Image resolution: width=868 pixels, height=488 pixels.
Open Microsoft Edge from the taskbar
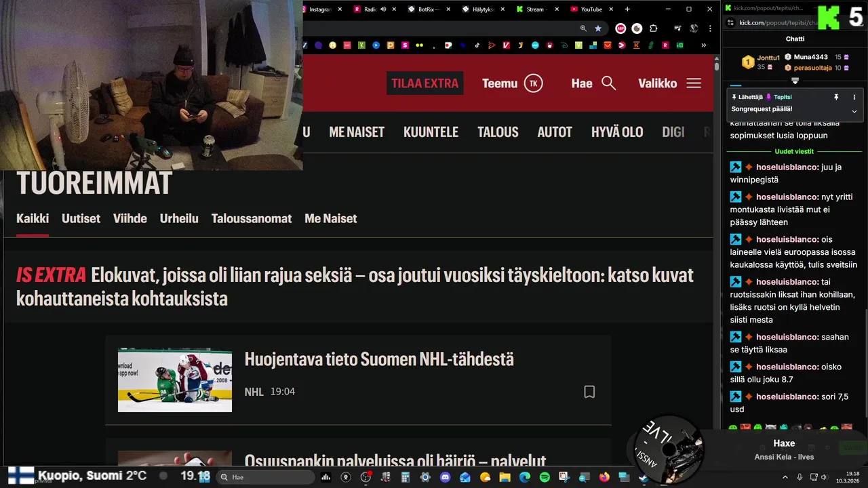coord(525,477)
